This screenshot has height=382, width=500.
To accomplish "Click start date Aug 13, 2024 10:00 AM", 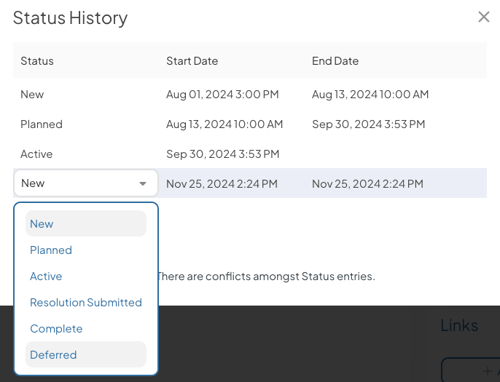I will pyautogui.click(x=224, y=124).
